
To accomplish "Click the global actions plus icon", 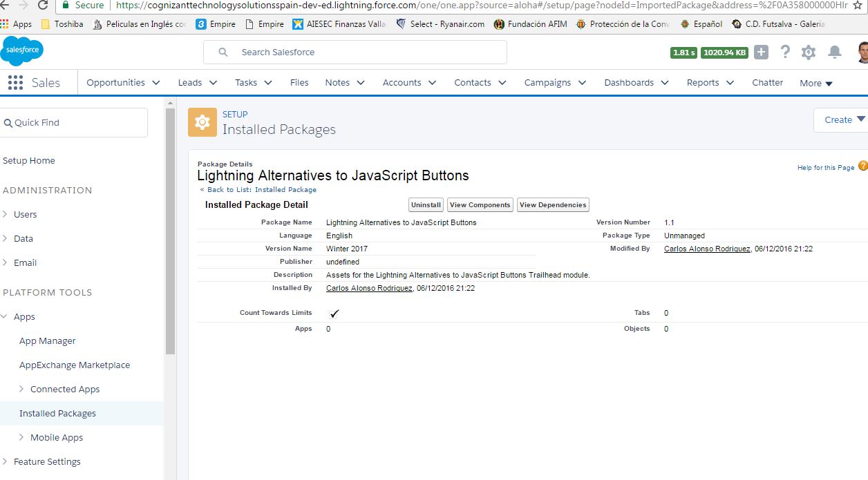I will [761, 52].
